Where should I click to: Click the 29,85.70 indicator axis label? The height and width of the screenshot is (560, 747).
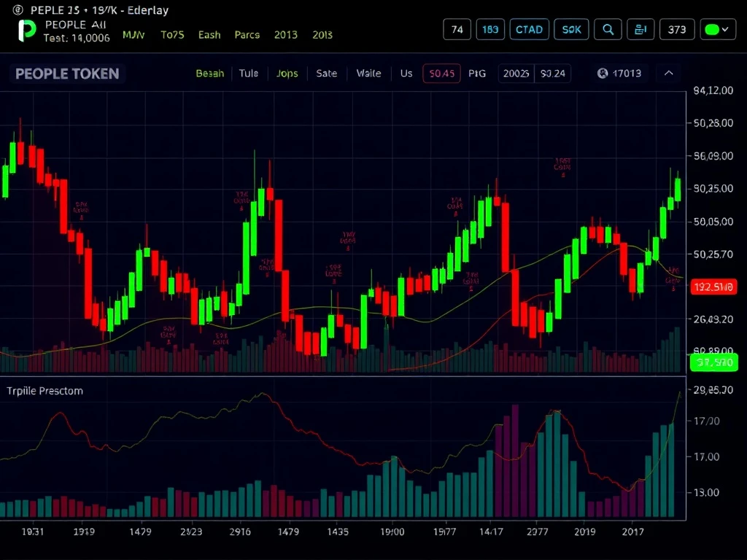click(713, 390)
